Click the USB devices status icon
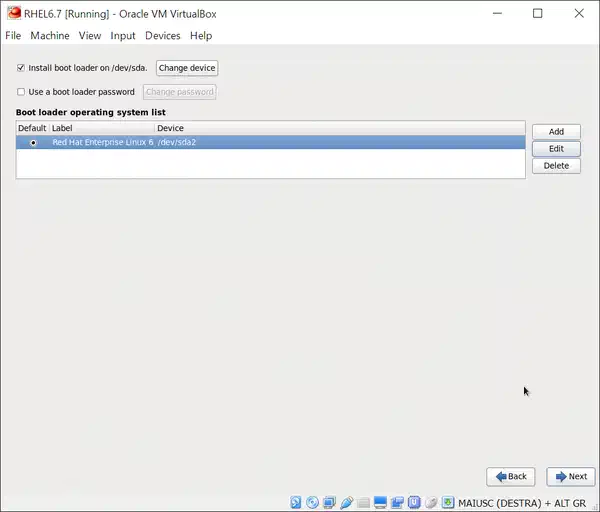Image resolution: width=600 pixels, height=512 pixels. [346, 502]
